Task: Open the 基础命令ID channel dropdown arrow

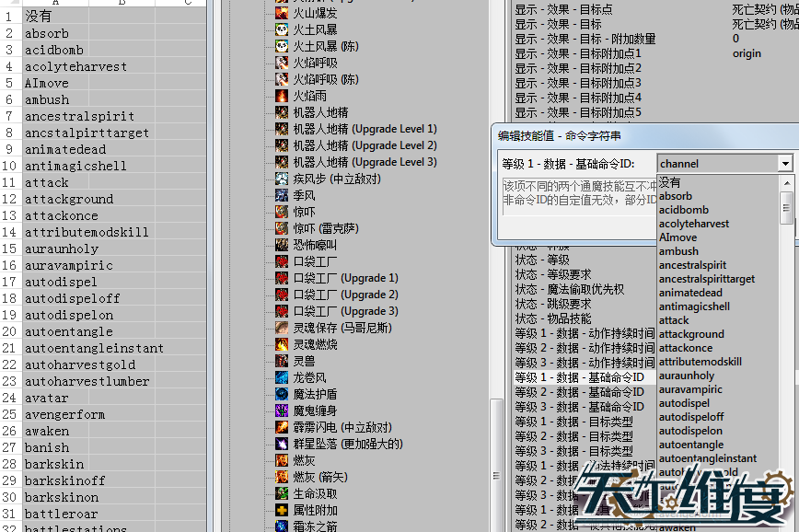Action: point(784,164)
